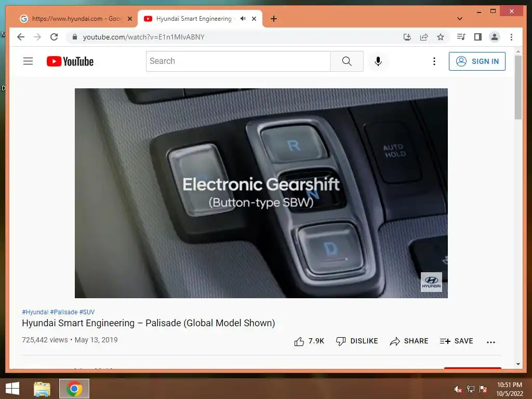Click the Chrome taskbar icon
The image size is (532, 399).
74,389
